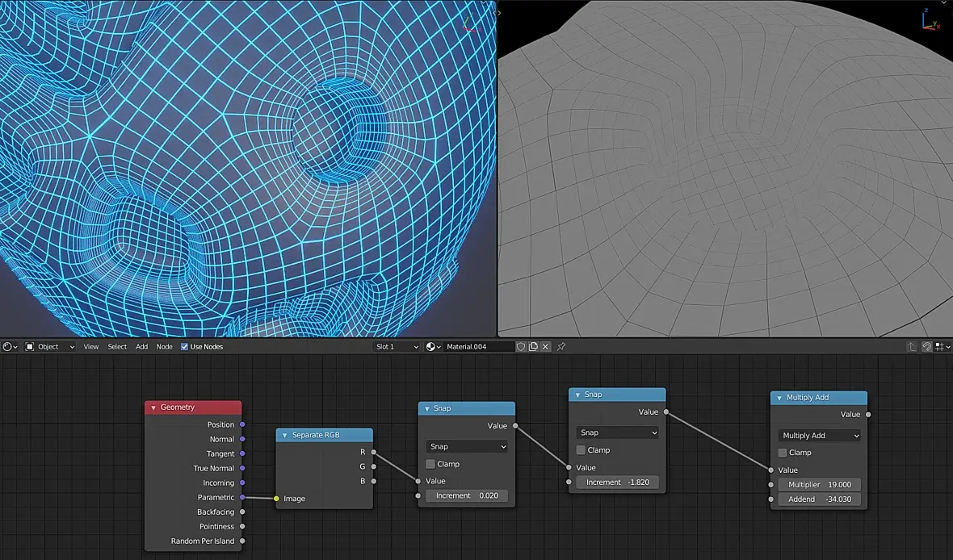The height and width of the screenshot is (560, 953).
Task: Pin the node tree with pin icon
Action: (561, 346)
